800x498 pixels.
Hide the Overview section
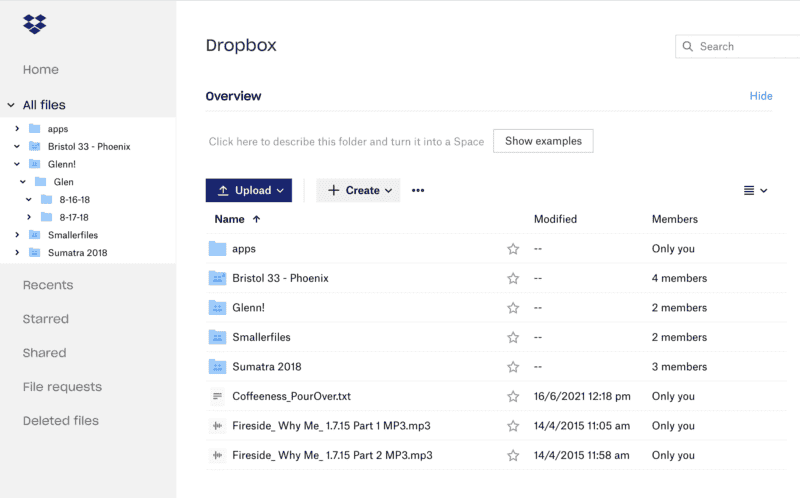(x=761, y=96)
